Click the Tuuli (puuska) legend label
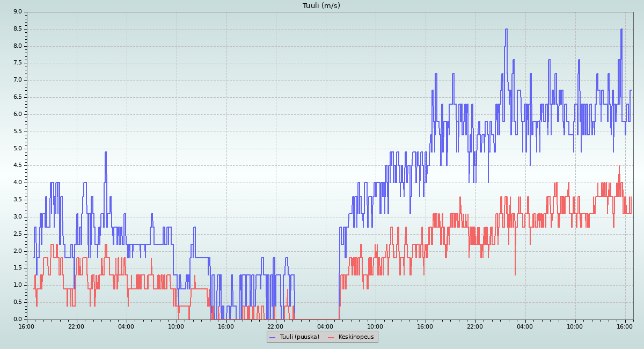The image size is (644, 349). coord(299,337)
